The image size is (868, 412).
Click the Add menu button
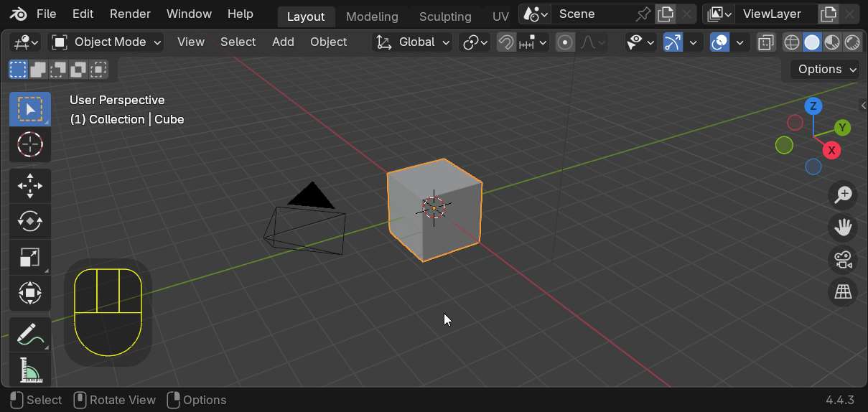(x=283, y=42)
